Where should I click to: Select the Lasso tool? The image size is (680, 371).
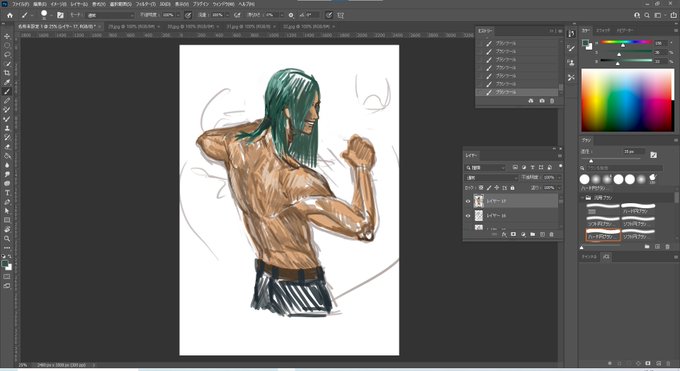[7, 55]
